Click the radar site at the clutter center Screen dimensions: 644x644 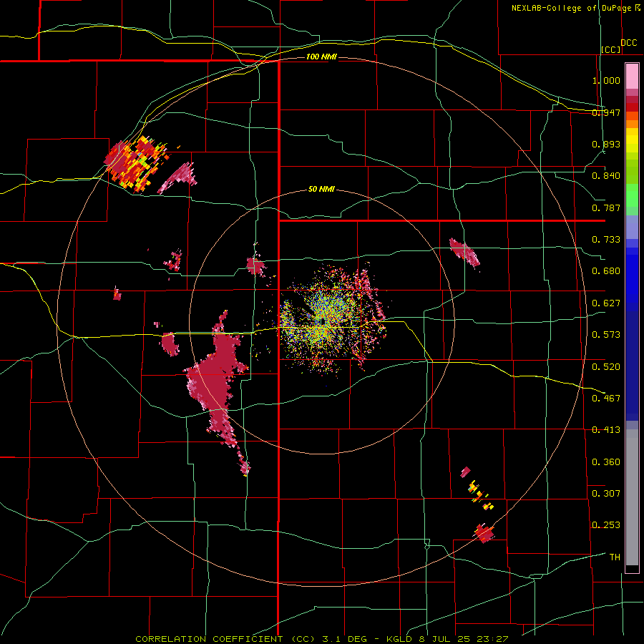tap(323, 321)
